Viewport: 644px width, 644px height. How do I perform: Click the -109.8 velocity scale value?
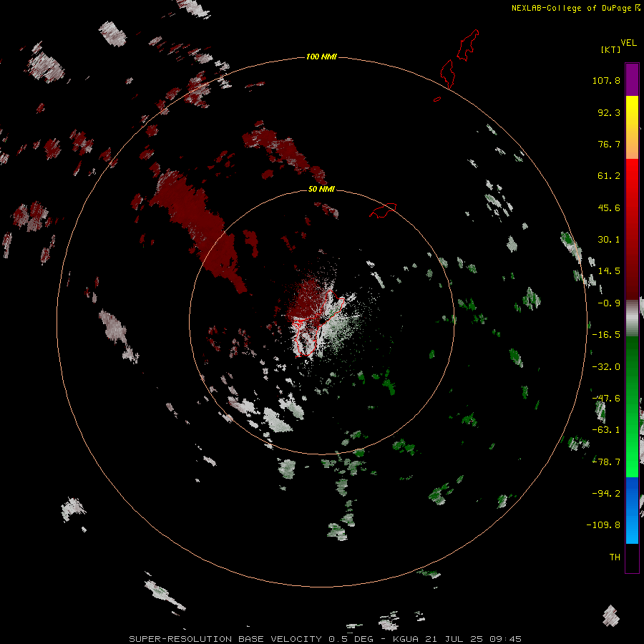[x=603, y=525]
